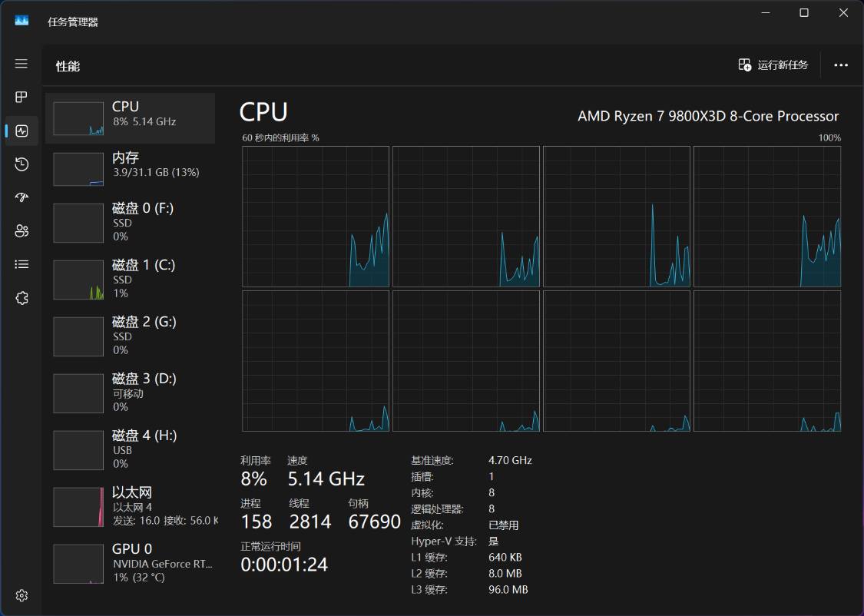Click the Task Manager app icon in title bar
864x616 pixels.
pos(22,21)
